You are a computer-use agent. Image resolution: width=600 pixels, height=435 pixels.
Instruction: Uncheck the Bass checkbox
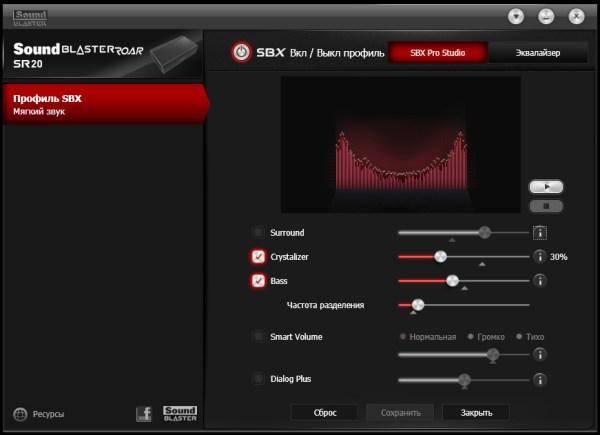pos(259,280)
